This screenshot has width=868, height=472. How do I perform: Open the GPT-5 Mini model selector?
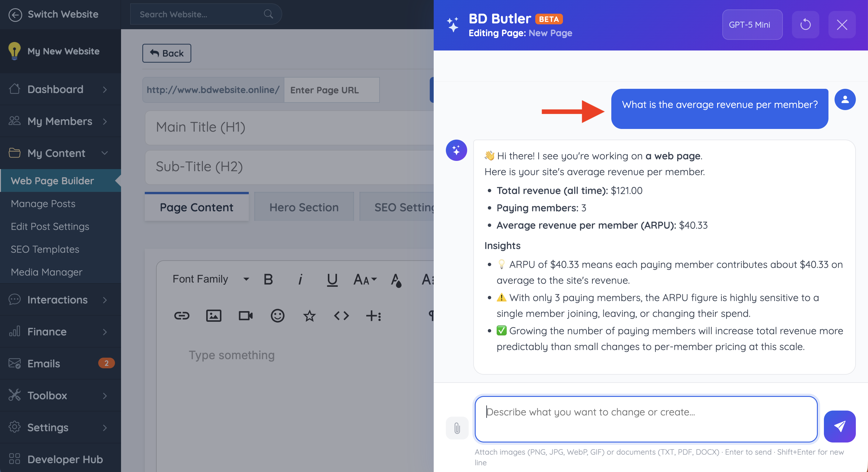click(x=752, y=25)
